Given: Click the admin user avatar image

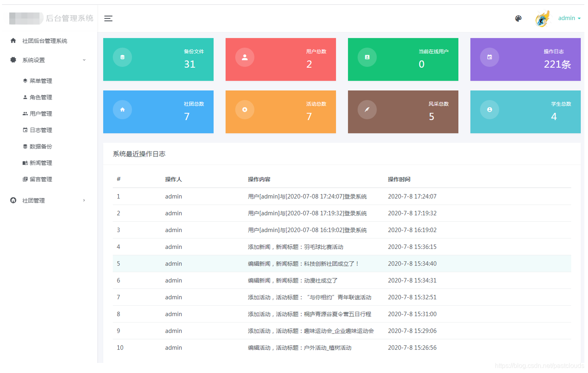Looking at the screenshot, I should pos(542,19).
